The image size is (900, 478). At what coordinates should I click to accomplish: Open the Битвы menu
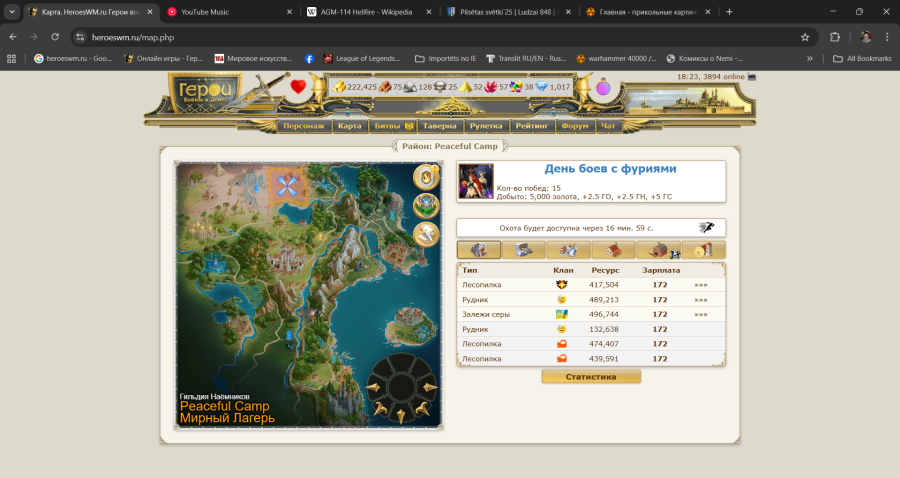(x=393, y=126)
